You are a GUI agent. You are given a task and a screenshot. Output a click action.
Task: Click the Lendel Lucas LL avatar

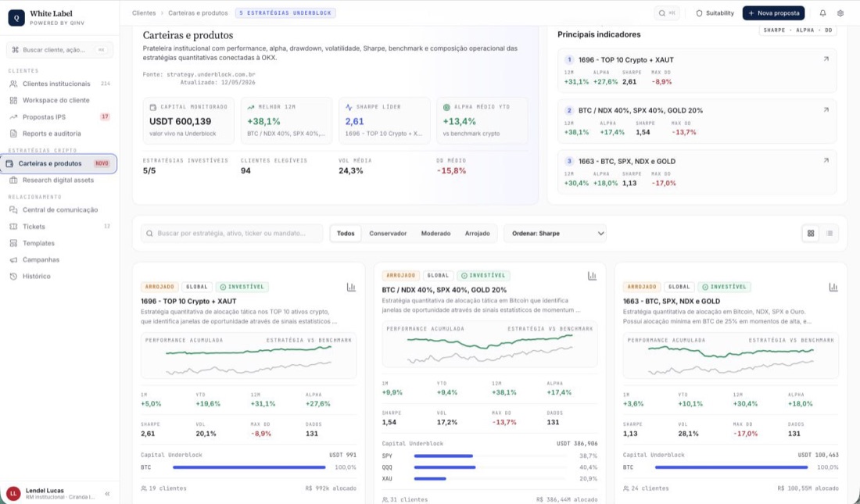[13, 494]
